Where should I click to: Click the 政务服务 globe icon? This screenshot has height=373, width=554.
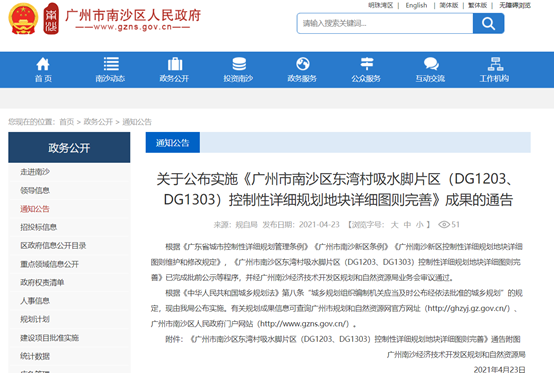click(x=303, y=64)
